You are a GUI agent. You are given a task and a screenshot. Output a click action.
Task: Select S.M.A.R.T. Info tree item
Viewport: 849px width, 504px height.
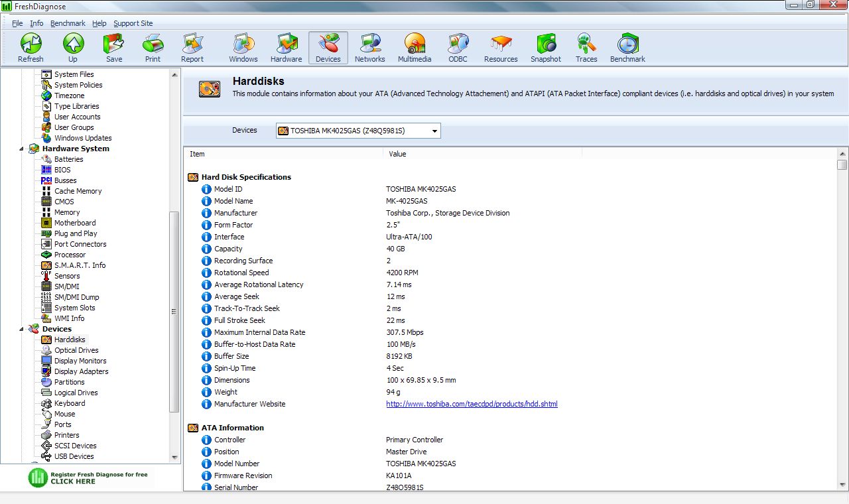(80, 265)
